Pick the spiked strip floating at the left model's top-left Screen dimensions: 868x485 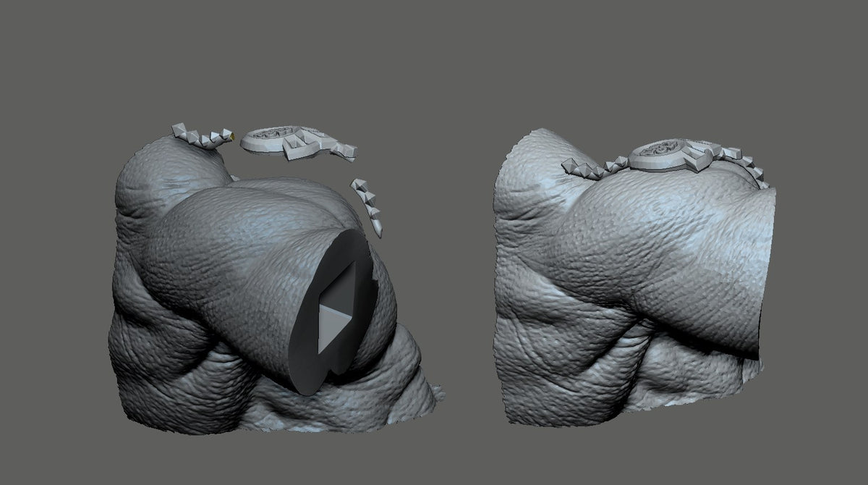[x=203, y=138]
